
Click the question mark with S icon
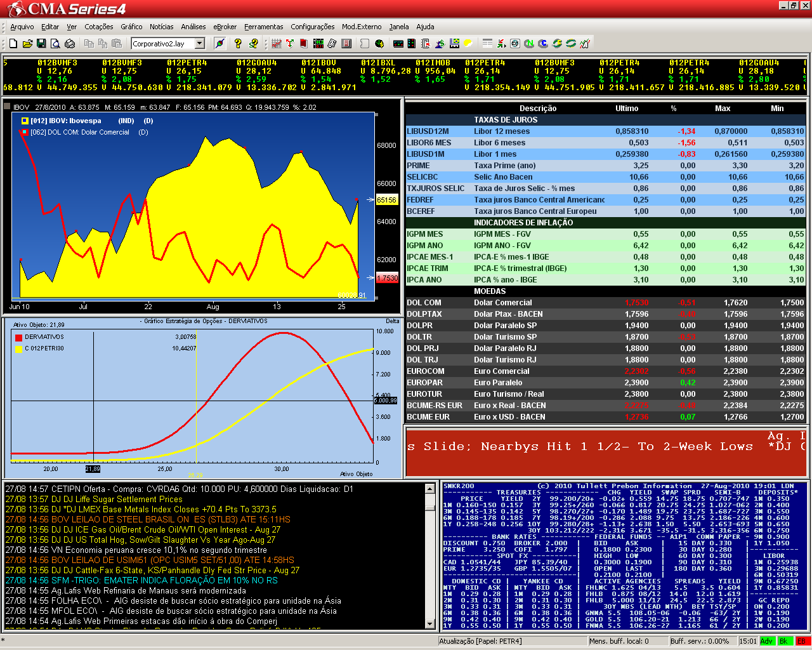point(253,43)
